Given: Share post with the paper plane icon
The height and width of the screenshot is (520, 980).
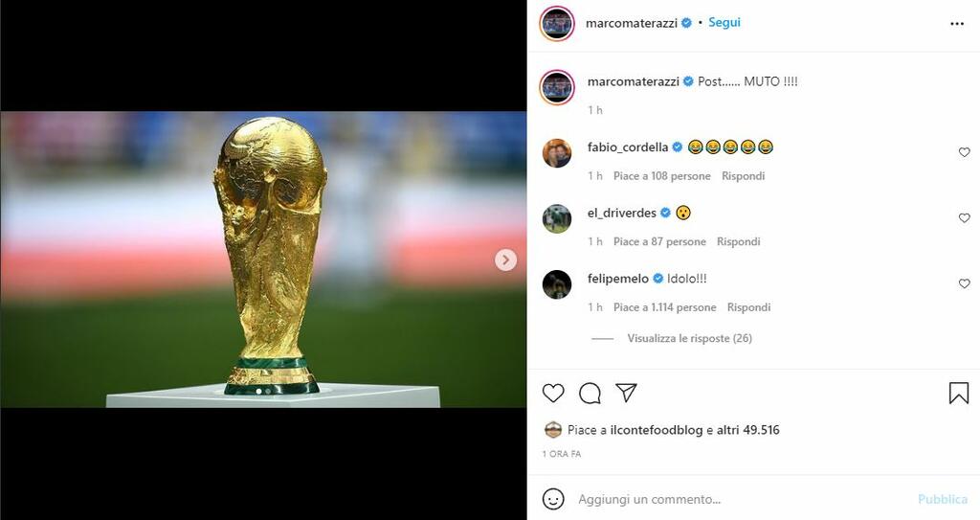Looking at the screenshot, I should click(x=626, y=393).
